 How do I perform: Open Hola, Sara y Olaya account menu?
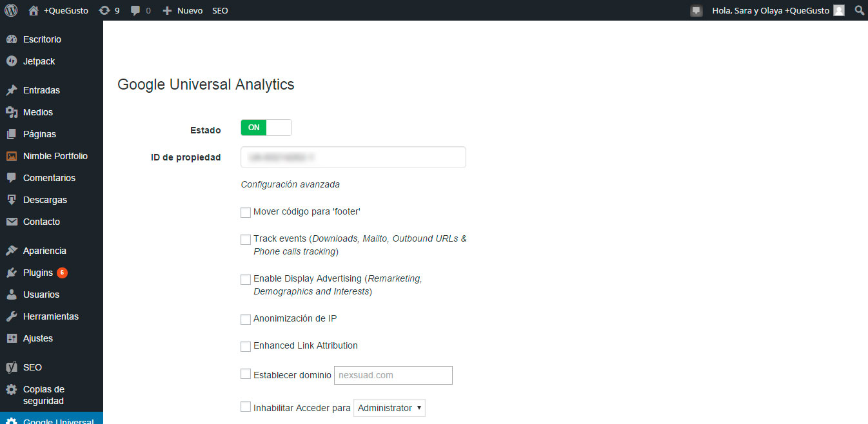tap(771, 10)
